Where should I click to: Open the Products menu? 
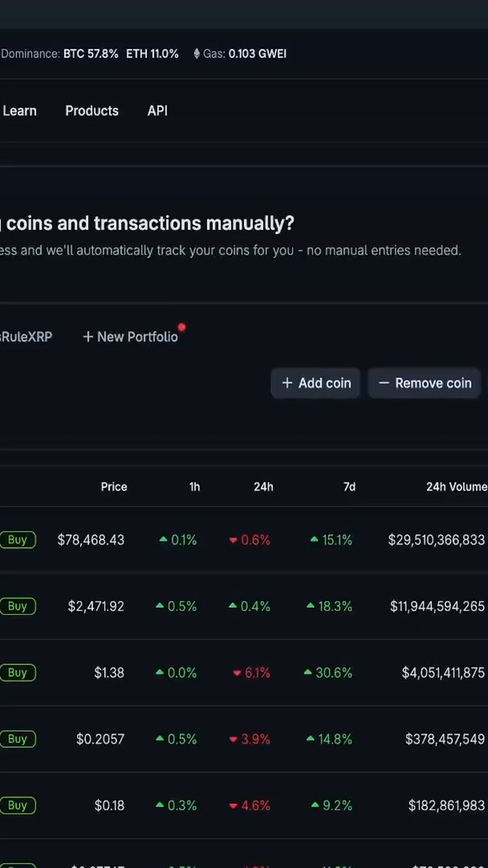pos(92,111)
